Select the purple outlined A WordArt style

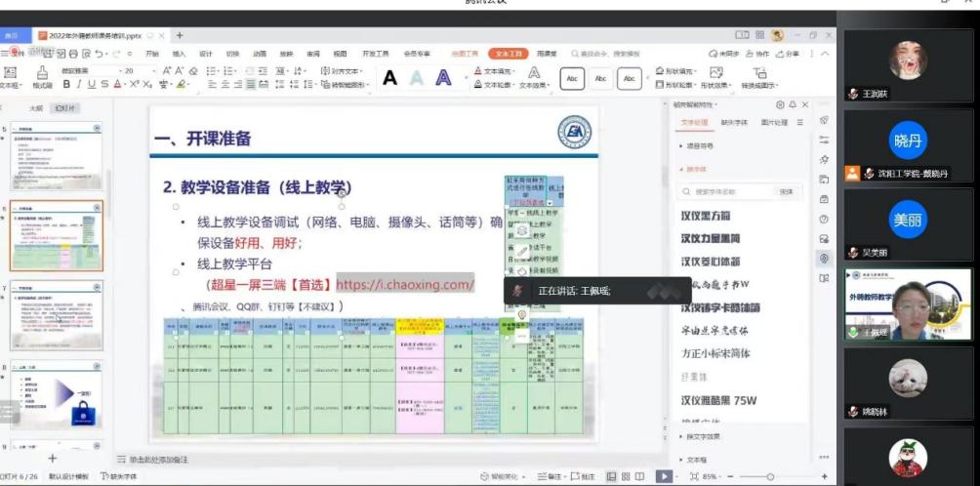(443, 78)
